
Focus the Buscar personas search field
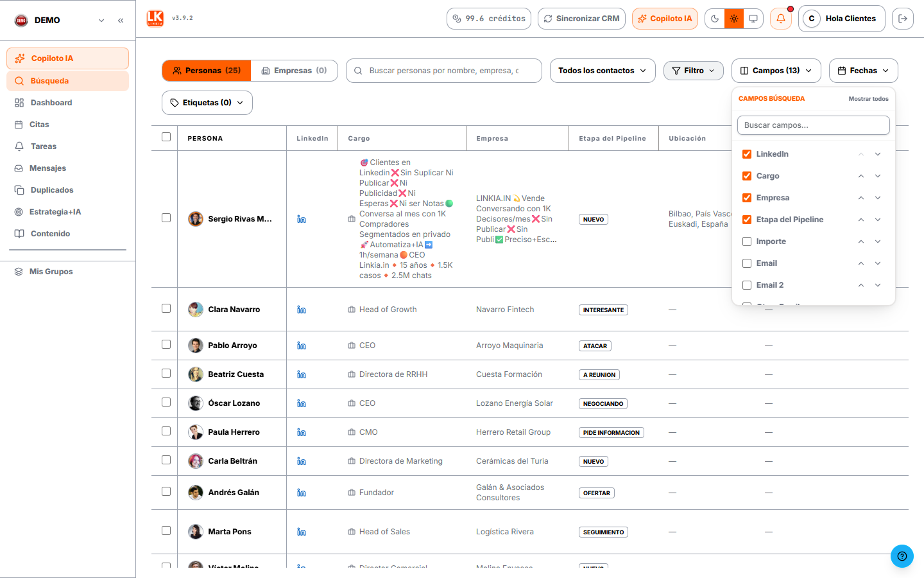tap(444, 71)
